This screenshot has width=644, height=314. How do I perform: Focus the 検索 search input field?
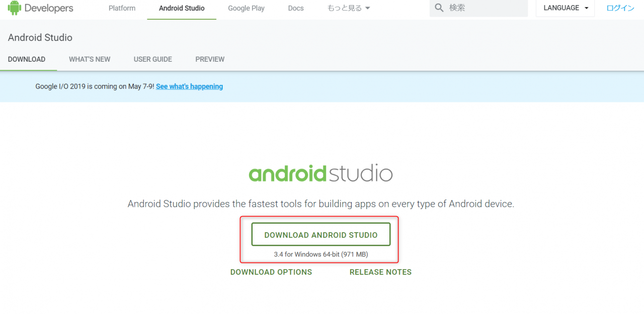(486, 8)
